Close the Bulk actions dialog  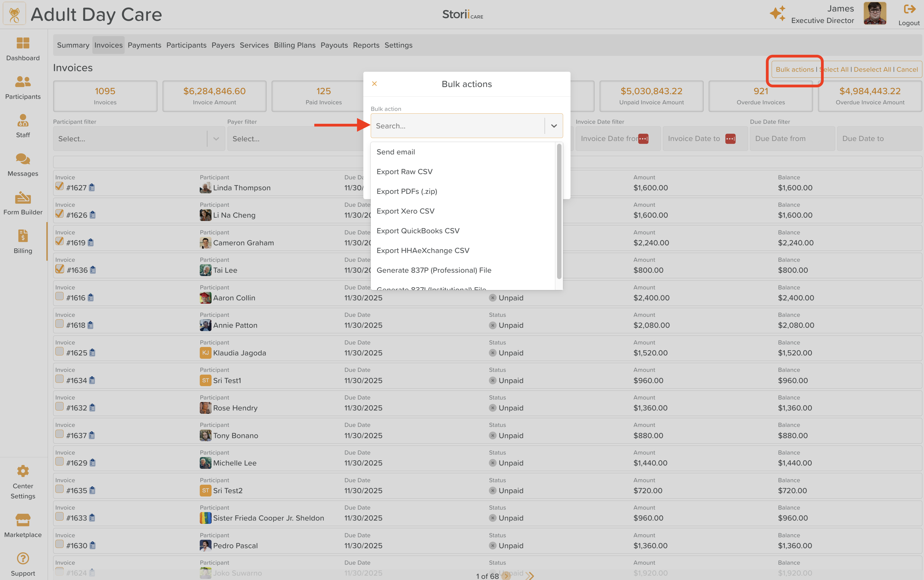click(x=374, y=84)
